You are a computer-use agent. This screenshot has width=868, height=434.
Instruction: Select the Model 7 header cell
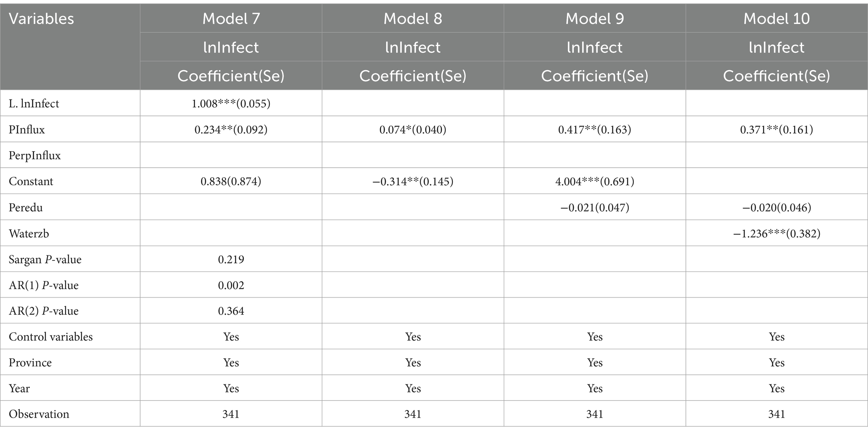pos(231,19)
